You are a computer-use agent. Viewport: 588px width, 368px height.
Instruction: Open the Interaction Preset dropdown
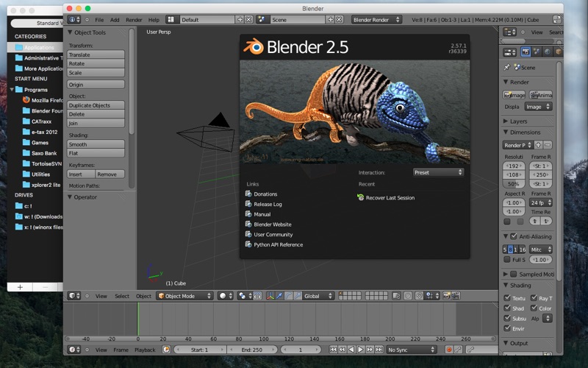(438, 172)
